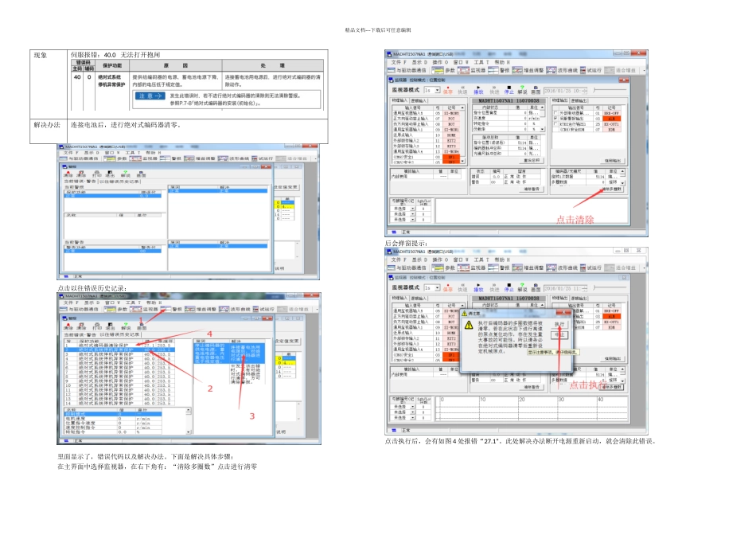Click 退出 exit icon in alarm history window
This screenshot has width=756, height=535.
pyautogui.click(x=110, y=326)
